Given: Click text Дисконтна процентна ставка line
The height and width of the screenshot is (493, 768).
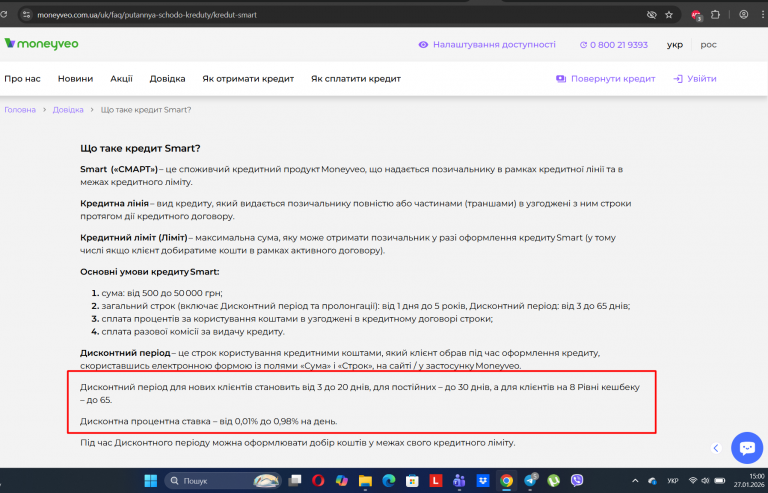Looking at the screenshot, I should (x=209, y=421).
